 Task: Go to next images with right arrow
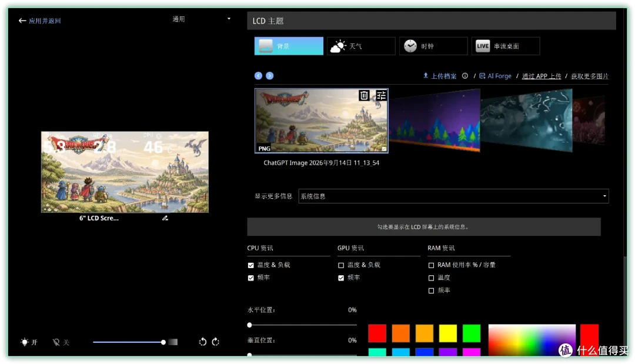tap(270, 76)
